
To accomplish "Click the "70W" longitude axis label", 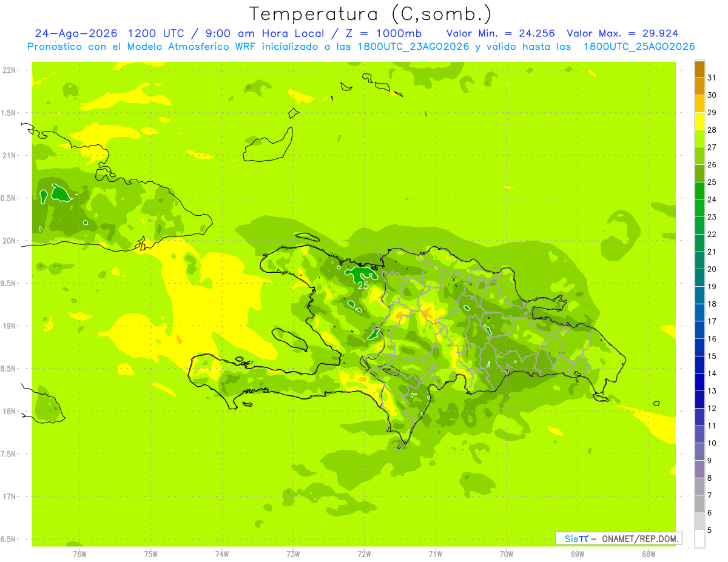I will (507, 554).
